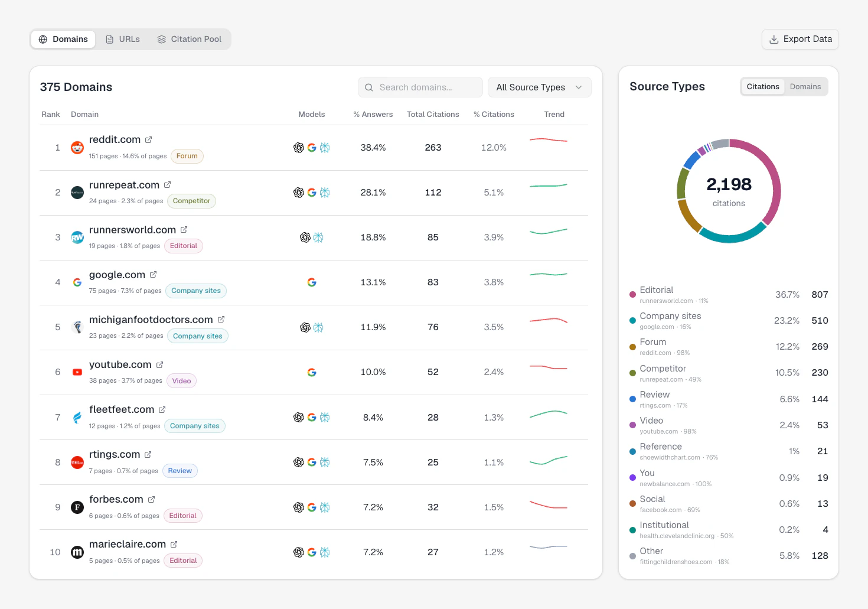
Task: Open external link icon next to runrepeat.com
Action: pos(168,185)
